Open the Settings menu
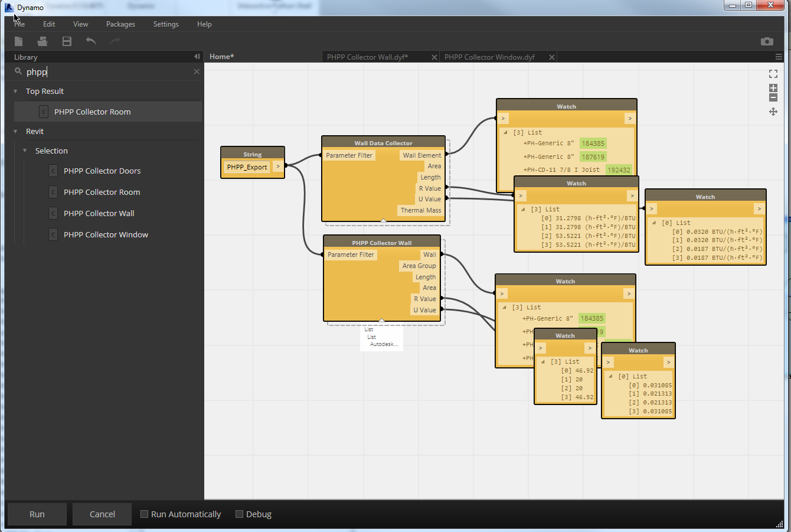791x532 pixels. tap(166, 24)
